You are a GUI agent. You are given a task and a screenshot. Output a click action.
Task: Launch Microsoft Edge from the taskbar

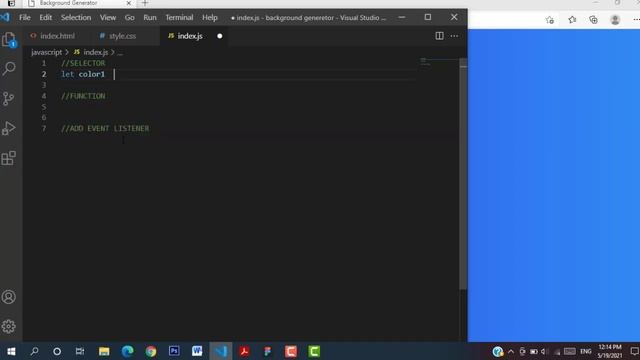coord(127,351)
